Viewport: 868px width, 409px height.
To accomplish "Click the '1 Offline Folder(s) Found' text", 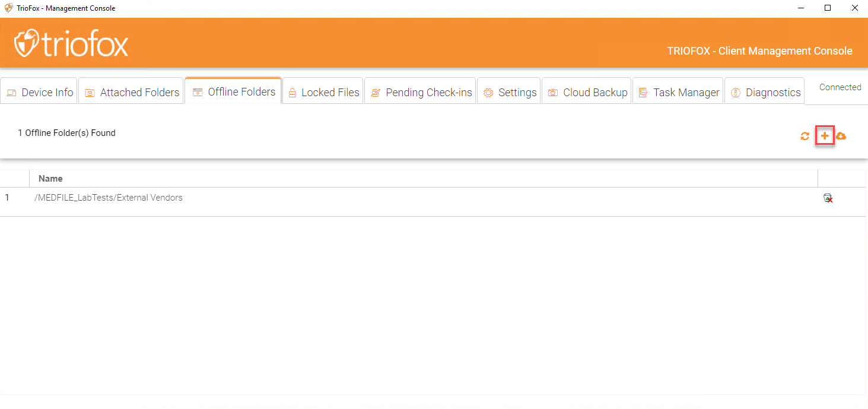I will coord(66,133).
